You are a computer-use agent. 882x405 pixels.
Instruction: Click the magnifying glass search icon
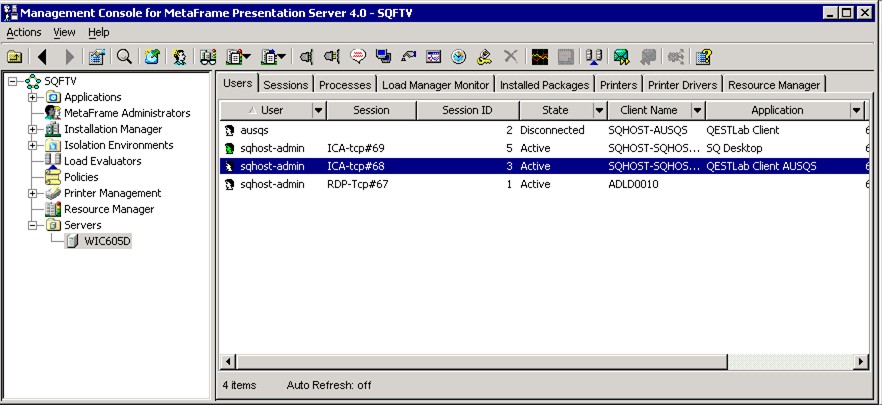pyautogui.click(x=124, y=57)
